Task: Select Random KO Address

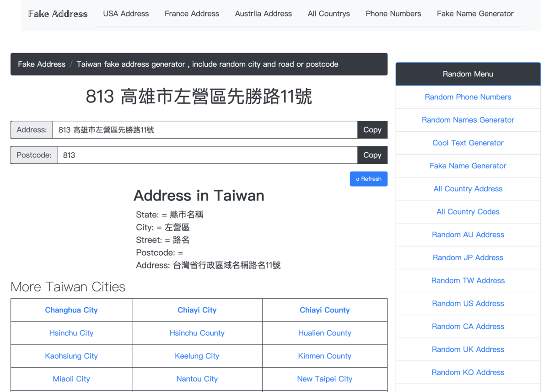Action: 468,372
